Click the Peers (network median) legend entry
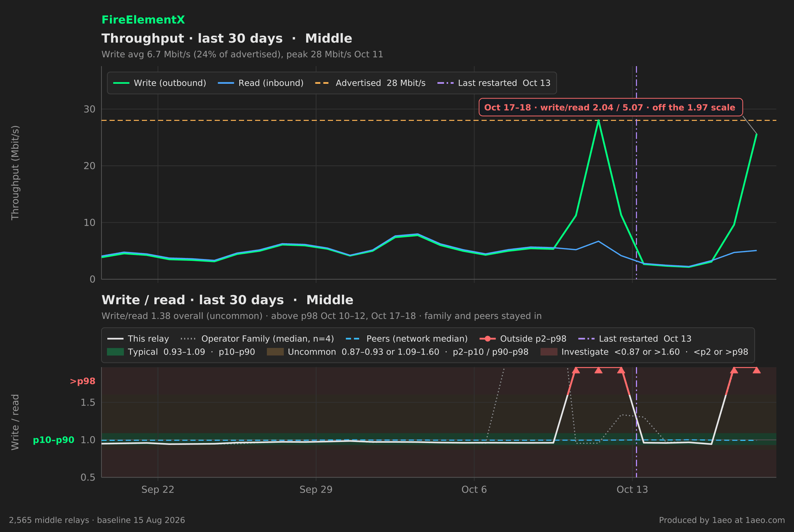Viewport: 794px width, 532px height. (x=407, y=339)
